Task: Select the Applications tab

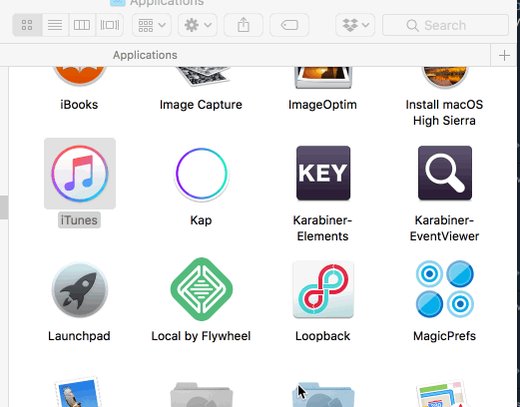Action: click(x=145, y=55)
